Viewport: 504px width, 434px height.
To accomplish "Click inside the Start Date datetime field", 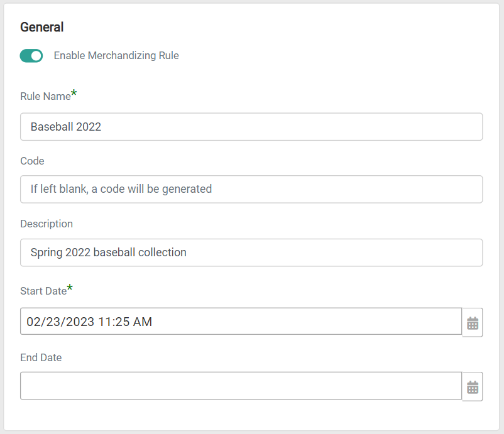I will coord(241,321).
